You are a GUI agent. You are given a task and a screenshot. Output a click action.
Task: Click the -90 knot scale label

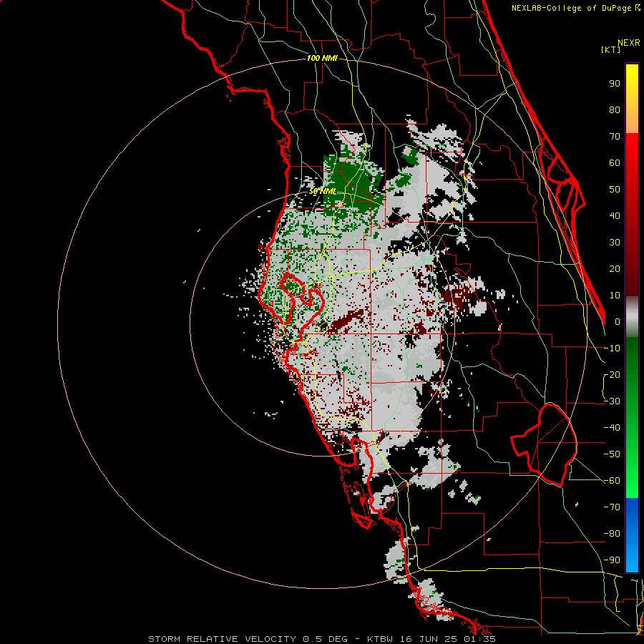click(612, 560)
